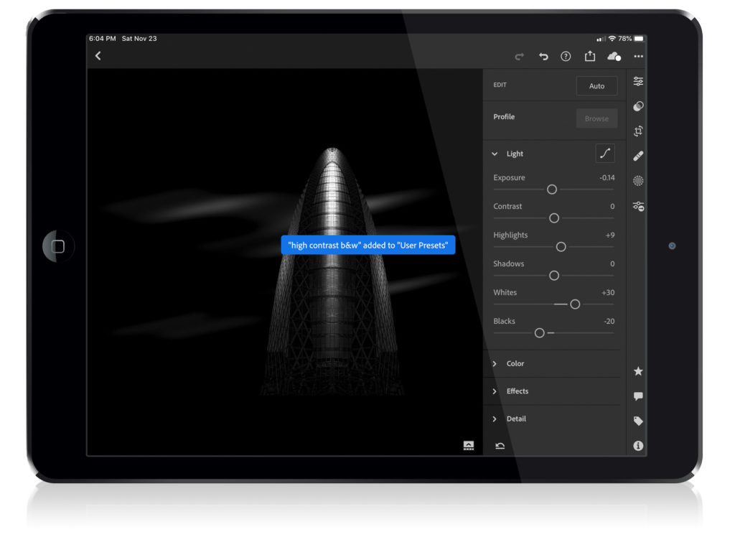Open the three-dot more options menu

(638, 56)
